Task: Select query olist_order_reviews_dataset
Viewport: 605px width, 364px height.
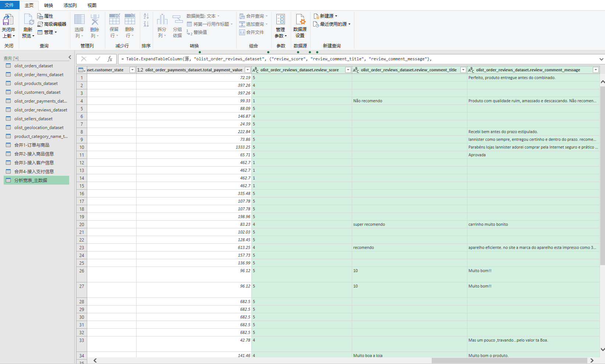Action: pyautogui.click(x=36, y=110)
